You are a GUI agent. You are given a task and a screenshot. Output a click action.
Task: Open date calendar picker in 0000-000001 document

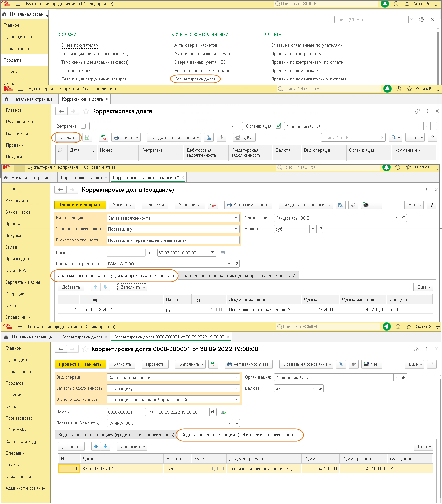click(x=213, y=412)
